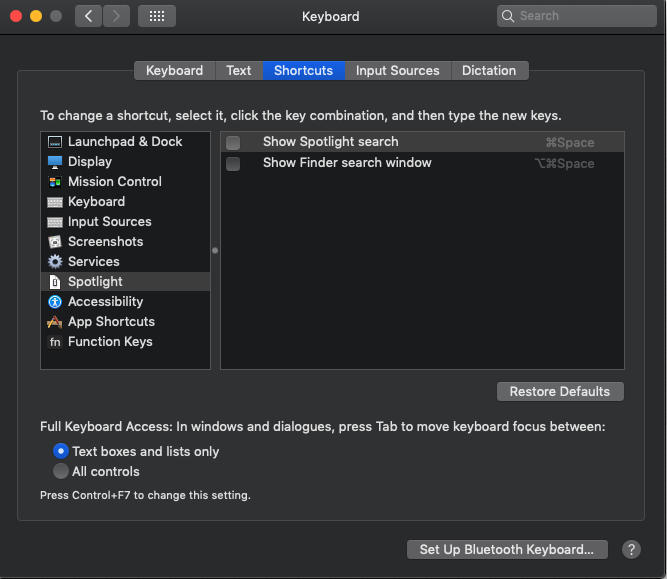Click the Screenshots icon

point(55,242)
